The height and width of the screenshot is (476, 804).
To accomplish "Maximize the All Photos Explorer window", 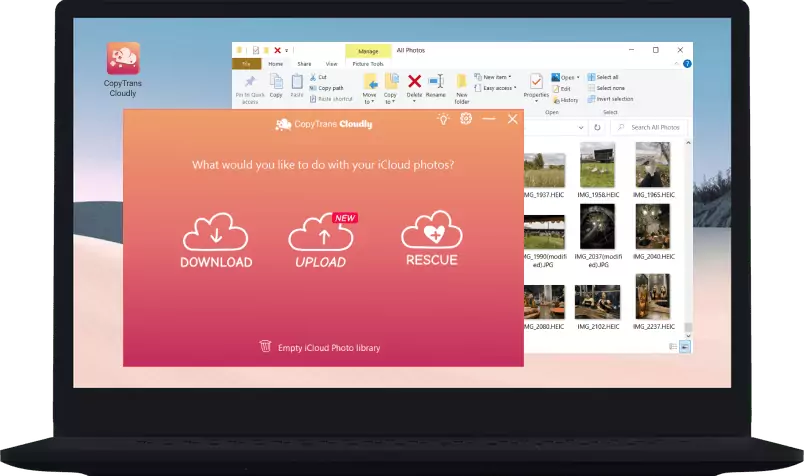I will pos(655,50).
